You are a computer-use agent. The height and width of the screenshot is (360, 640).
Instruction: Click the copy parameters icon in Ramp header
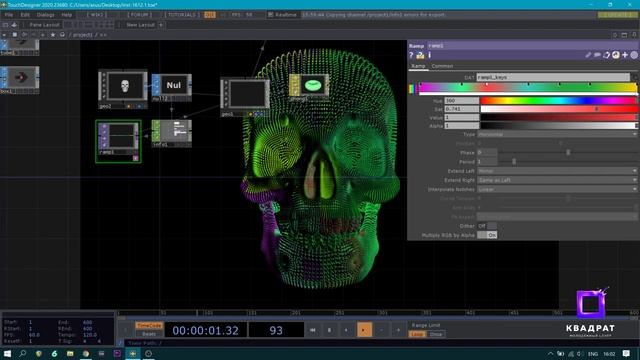[607, 55]
